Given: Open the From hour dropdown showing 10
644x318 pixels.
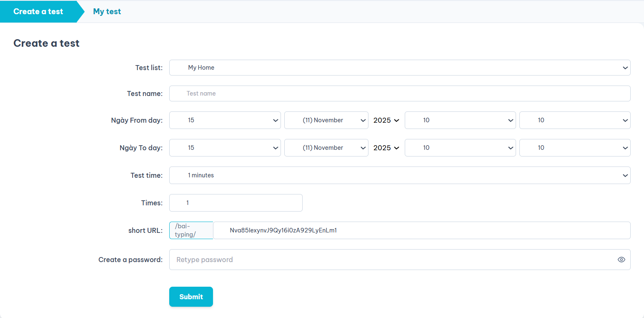Looking at the screenshot, I should (x=460, y=120).
